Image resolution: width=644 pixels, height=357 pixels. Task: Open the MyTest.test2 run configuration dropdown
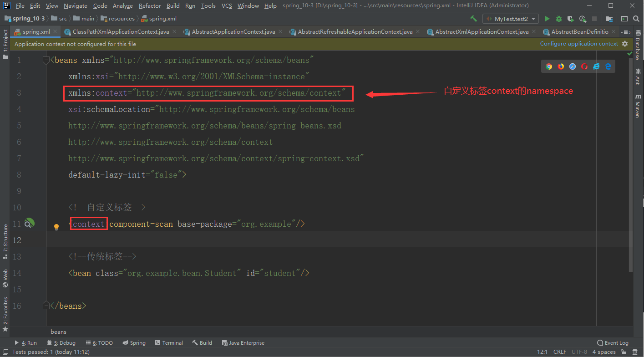(511, 19)
